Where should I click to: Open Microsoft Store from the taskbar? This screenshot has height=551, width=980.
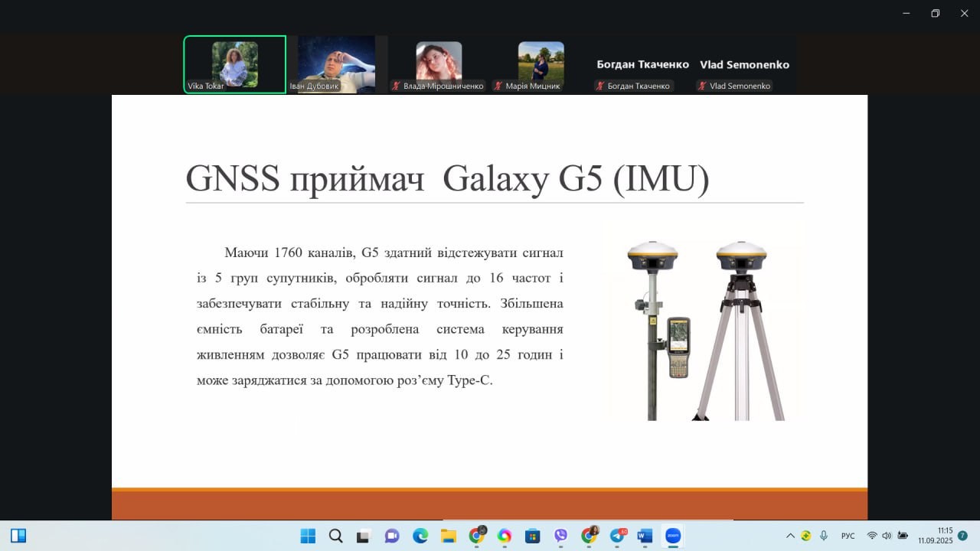[532, 536]
